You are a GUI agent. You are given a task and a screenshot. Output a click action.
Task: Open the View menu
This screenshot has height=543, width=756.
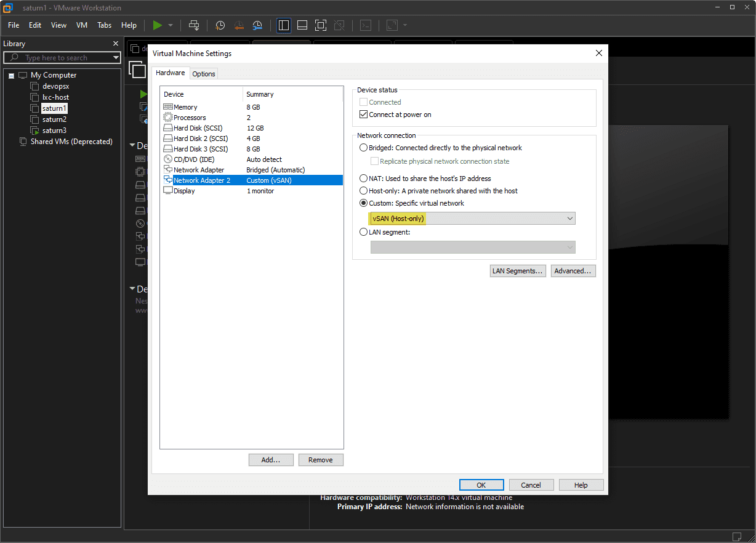(x=58, y=25)
